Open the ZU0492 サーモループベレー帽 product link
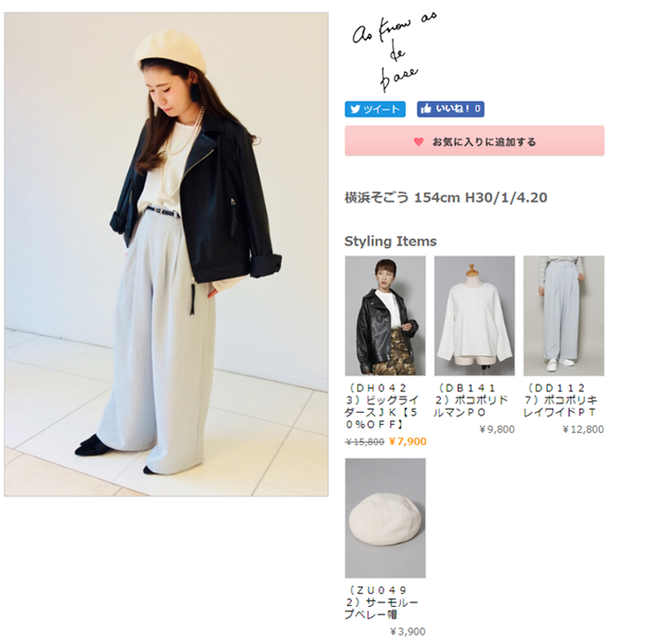 pos(381,602)
